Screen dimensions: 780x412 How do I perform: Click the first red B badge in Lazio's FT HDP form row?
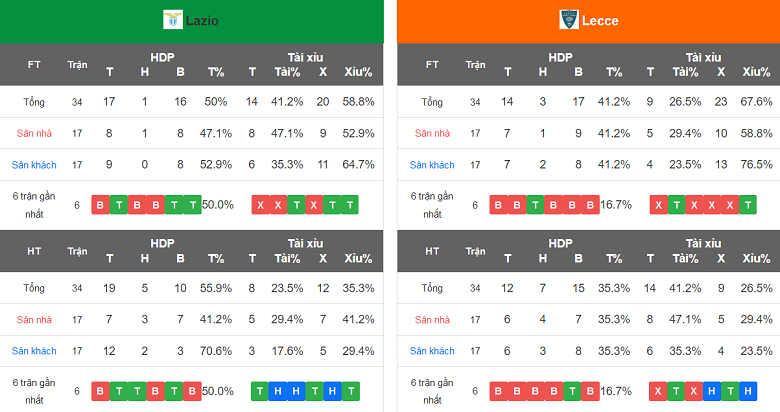pos(100,205)
